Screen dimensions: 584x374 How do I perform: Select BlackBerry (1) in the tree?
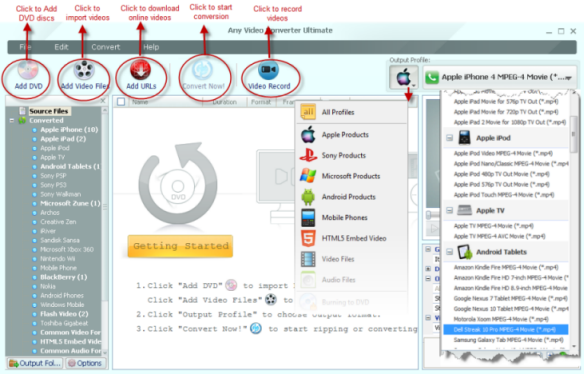pyautogui.click(x=63, y=277)
